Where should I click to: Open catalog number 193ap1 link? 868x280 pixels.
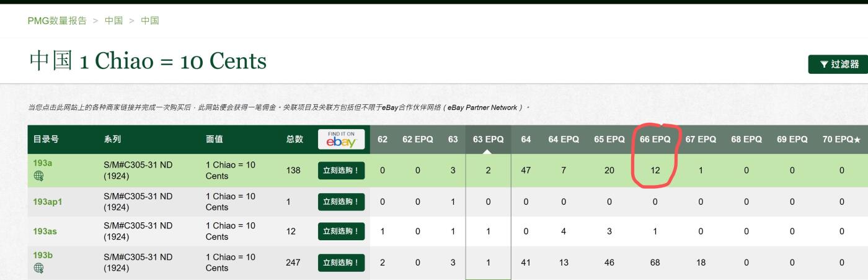tap(48, 202)
